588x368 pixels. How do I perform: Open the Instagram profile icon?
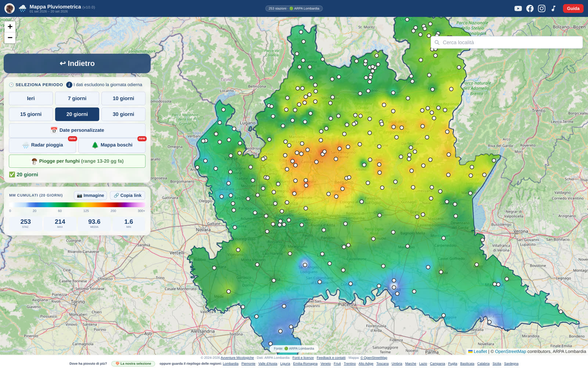click(542, 8)
